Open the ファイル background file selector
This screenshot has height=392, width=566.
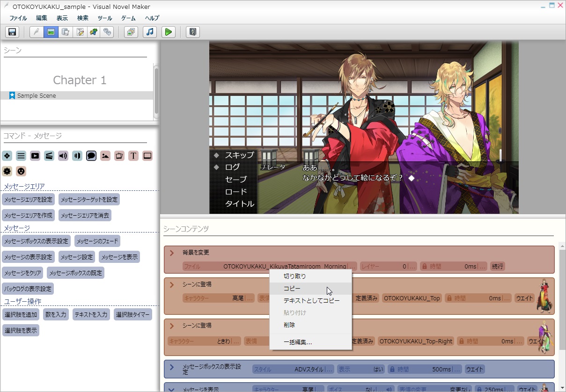(x=270, y=266)
